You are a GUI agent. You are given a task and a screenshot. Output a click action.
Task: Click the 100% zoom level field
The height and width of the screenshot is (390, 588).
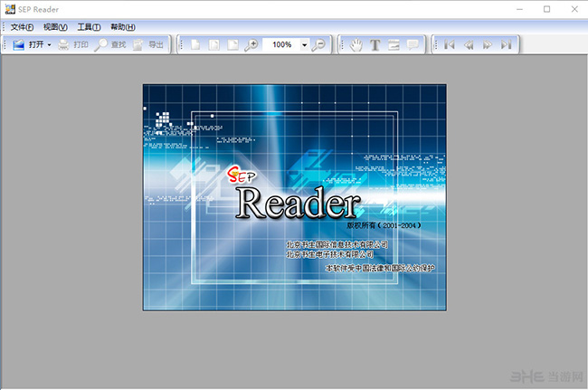[x=281, y=44]
